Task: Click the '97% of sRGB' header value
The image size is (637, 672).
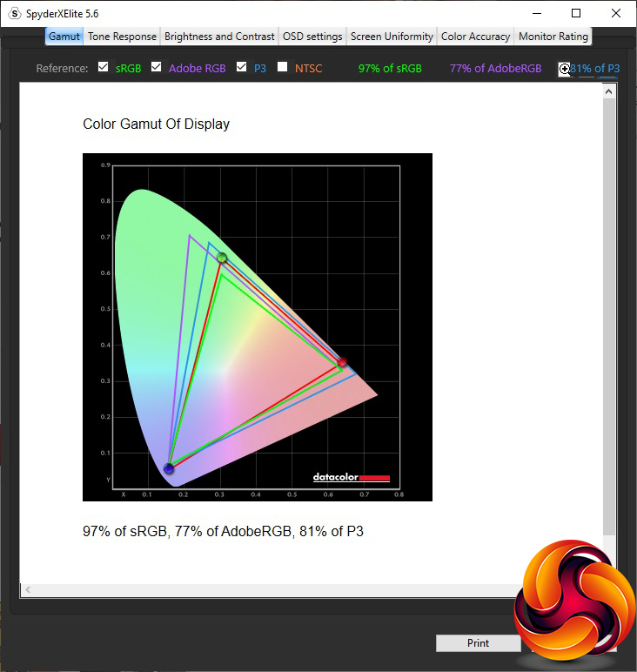Action: (390, 69)
